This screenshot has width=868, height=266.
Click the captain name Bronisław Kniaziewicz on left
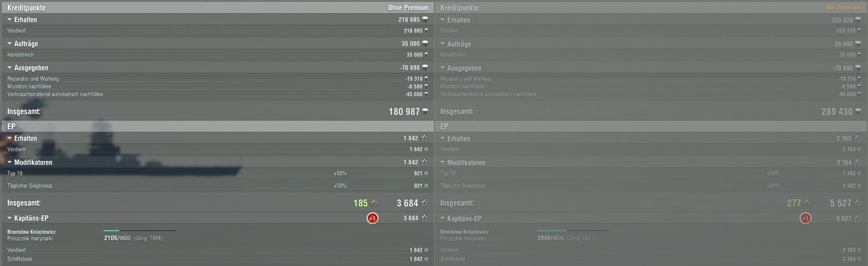[31, 232]
